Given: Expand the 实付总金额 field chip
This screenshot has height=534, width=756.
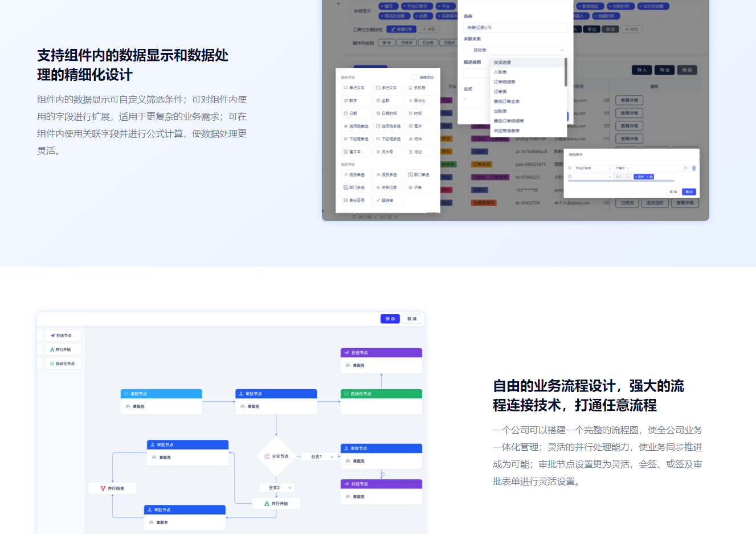Looking at the screenshot, I should tap(652, 6).
